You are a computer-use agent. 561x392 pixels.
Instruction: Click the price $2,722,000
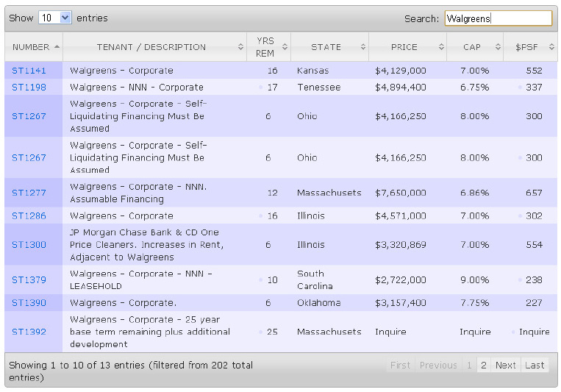[x=401, y=279]
